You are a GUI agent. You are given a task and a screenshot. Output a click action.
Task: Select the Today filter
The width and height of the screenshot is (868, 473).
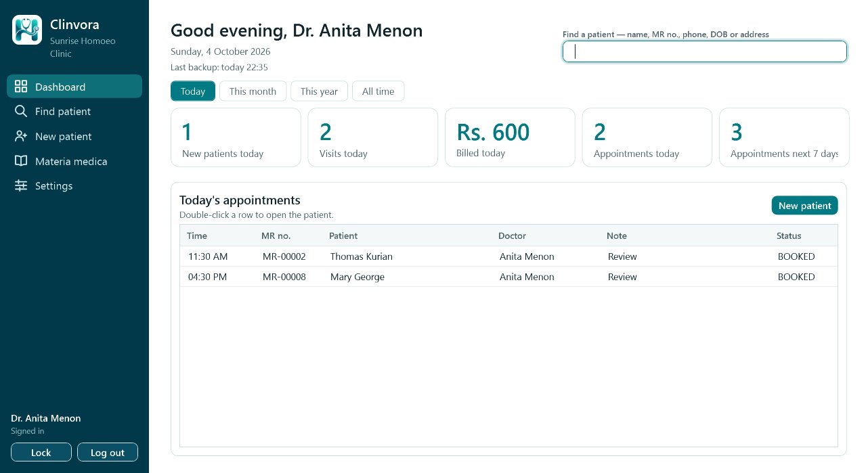coord(193,91)
